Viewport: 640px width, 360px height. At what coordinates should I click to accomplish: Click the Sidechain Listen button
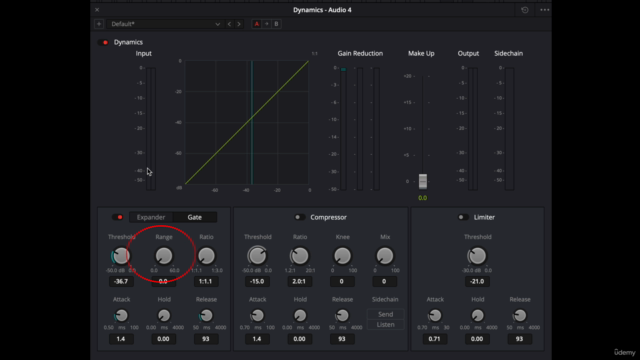click(x=385, y=324)
